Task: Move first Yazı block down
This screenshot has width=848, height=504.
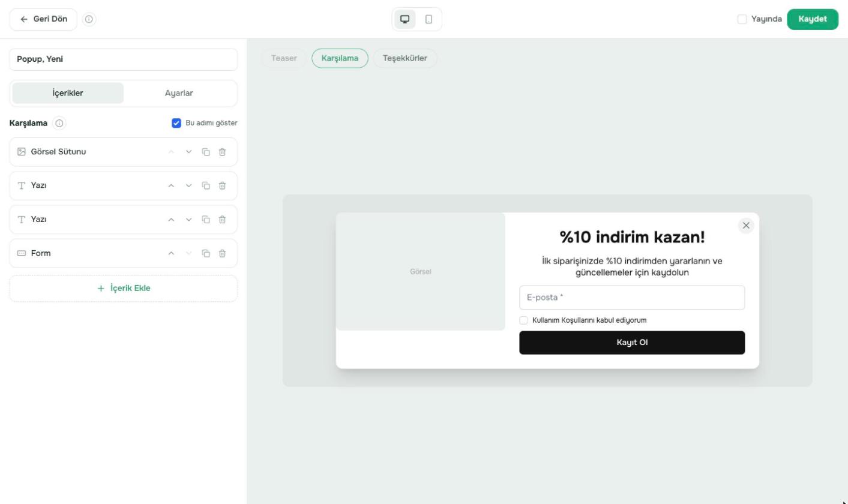Action: pos(188,185)
